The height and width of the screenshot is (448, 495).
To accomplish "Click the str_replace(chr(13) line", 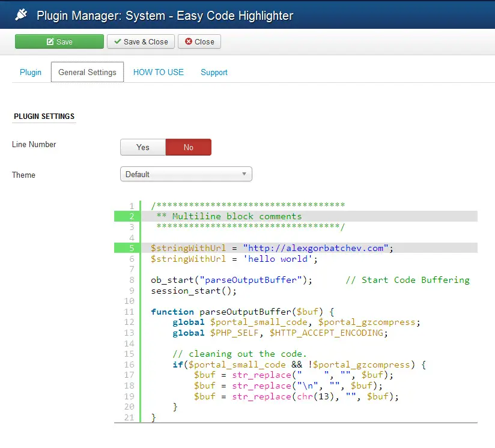I will click(x=296, y=396).
